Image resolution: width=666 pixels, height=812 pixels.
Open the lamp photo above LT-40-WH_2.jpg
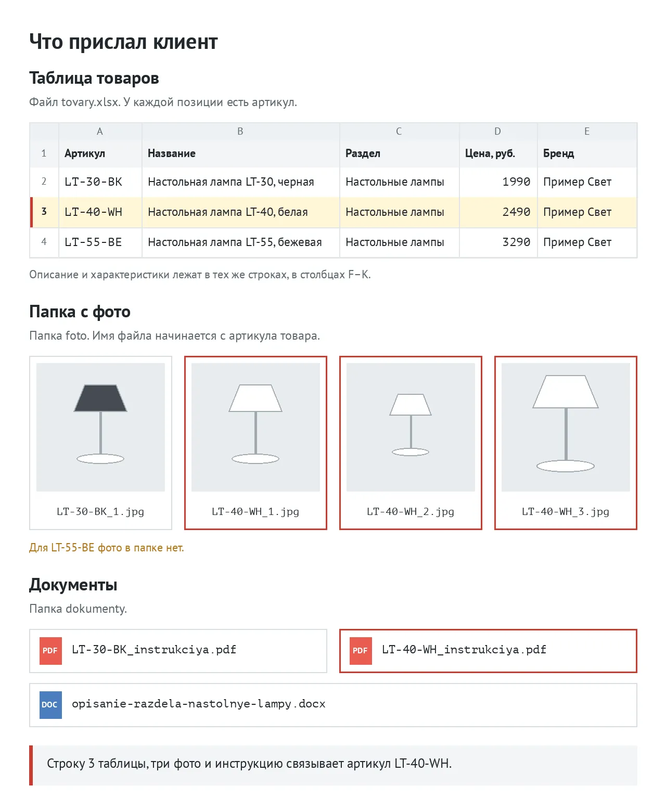[x=411, y=427]
